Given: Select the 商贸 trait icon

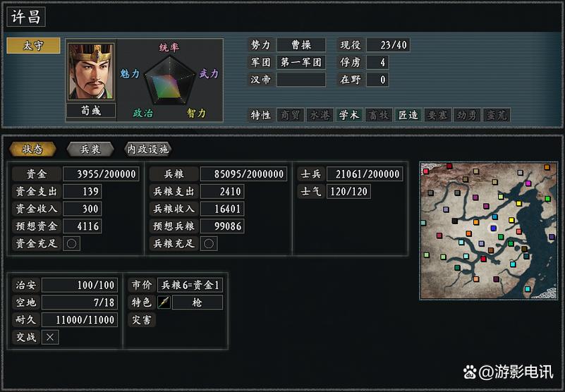Looking at the screenshot, I should [x=290, y=115].
